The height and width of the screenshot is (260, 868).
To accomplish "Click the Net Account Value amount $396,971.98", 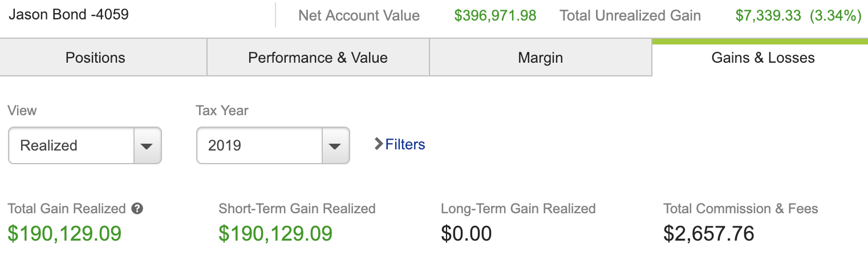I will coord(495,15).
